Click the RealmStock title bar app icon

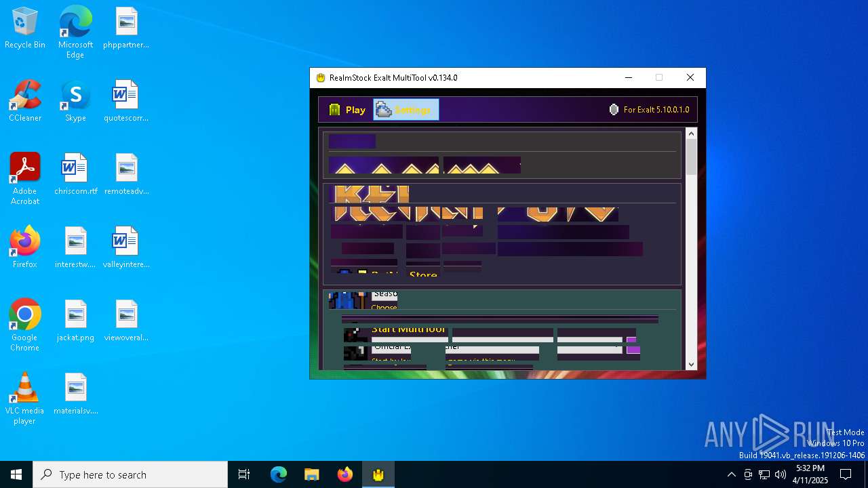point(321,77)
